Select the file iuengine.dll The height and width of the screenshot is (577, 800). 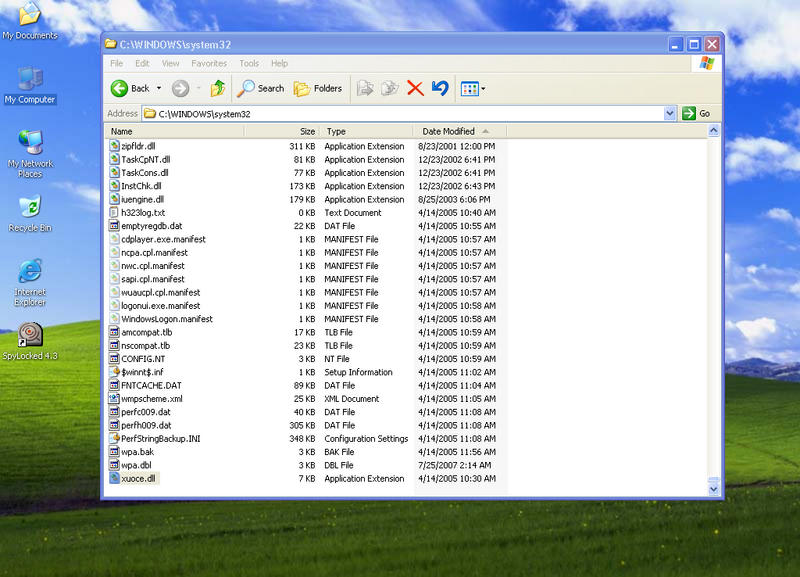[142, 199]
